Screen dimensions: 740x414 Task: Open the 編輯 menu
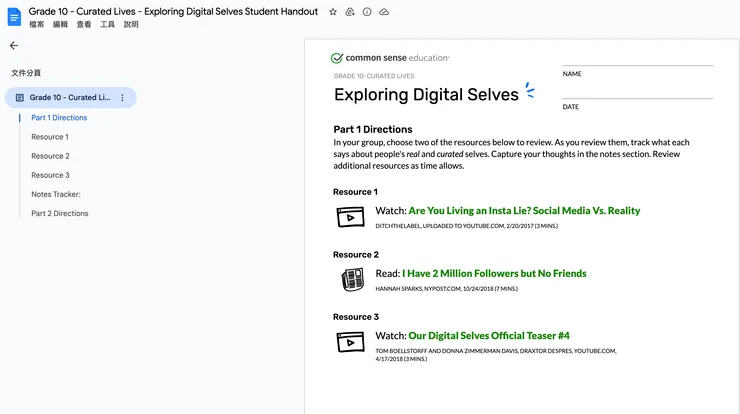[60, 25]
